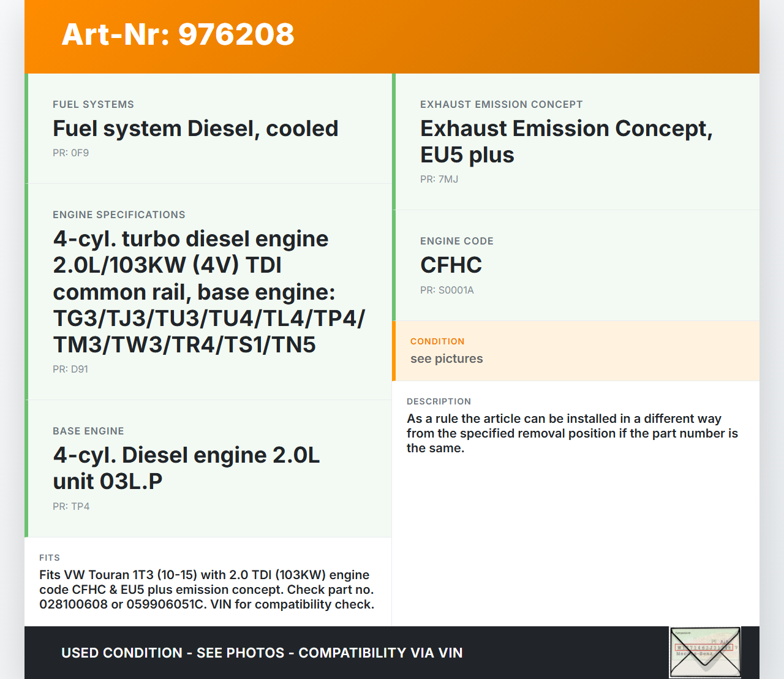Click the 4-cyl. Diesel engine 2.0L unit title
This screenshot has height=679, width=784.
tap(186, 468)
